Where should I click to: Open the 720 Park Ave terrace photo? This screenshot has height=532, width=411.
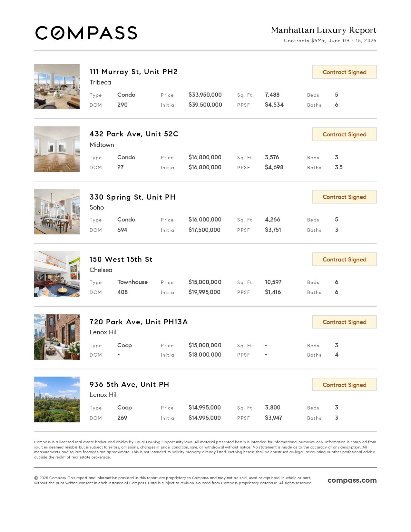tap(57, 337)
